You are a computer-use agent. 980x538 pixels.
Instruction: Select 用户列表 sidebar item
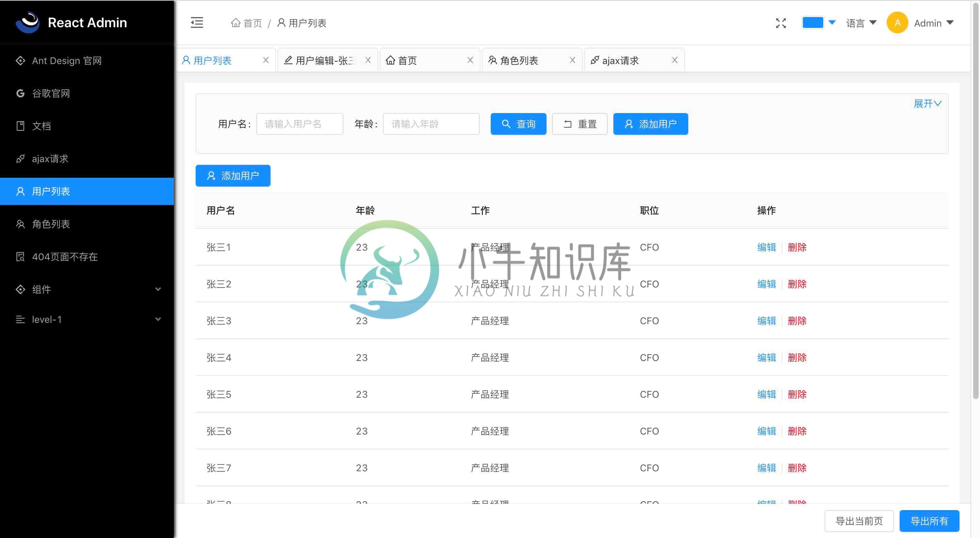coord(87,191)
